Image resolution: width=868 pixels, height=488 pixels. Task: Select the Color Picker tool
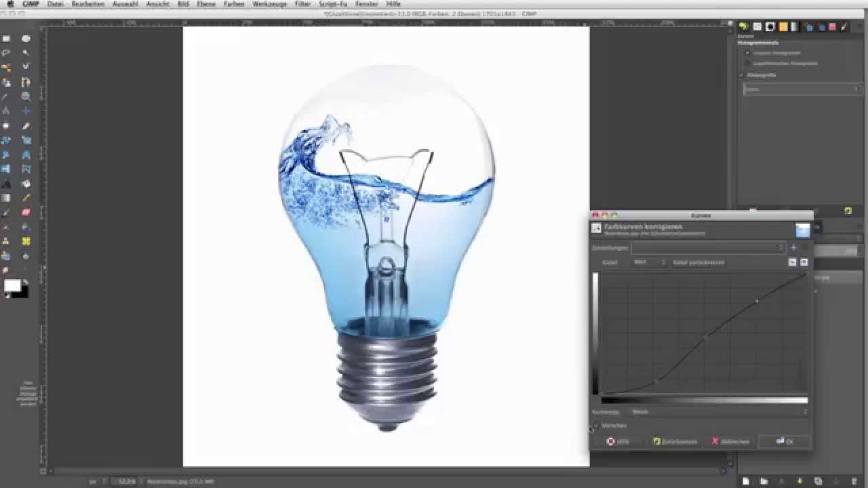click(6, 96)
